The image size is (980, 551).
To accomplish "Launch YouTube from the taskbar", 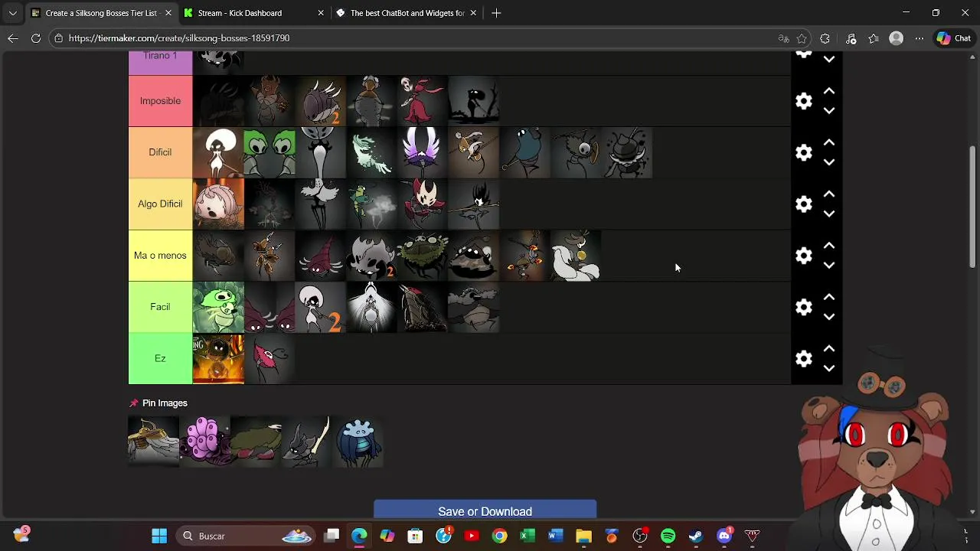I will tap(471, 536).
